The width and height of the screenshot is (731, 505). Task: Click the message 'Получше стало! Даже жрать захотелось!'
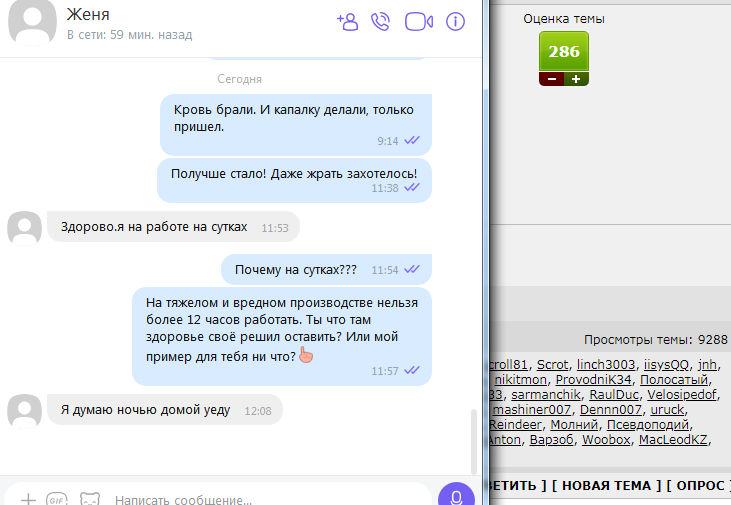(x=294, y=180)
